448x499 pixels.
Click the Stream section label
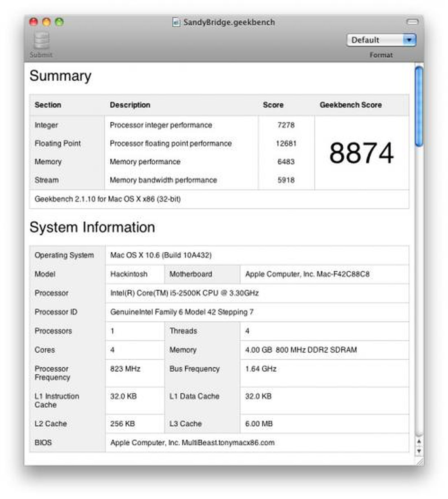(46, 180)
